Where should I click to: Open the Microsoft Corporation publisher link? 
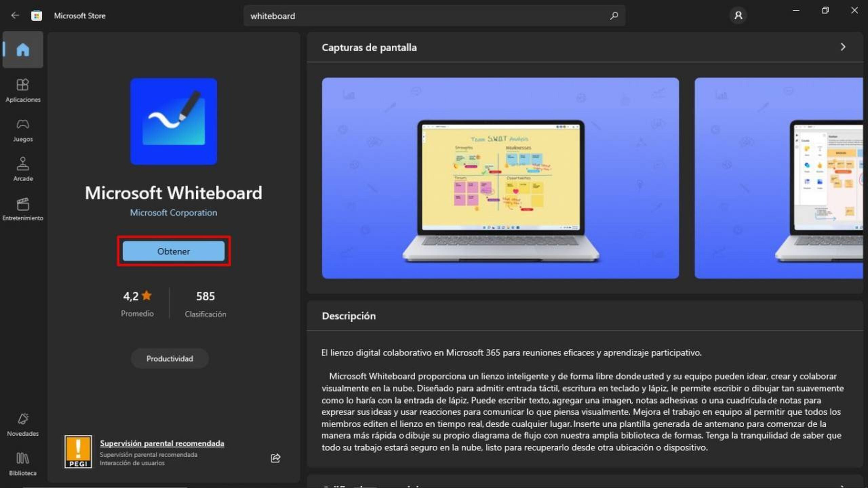pyautogui.click(x=174, y=213)
